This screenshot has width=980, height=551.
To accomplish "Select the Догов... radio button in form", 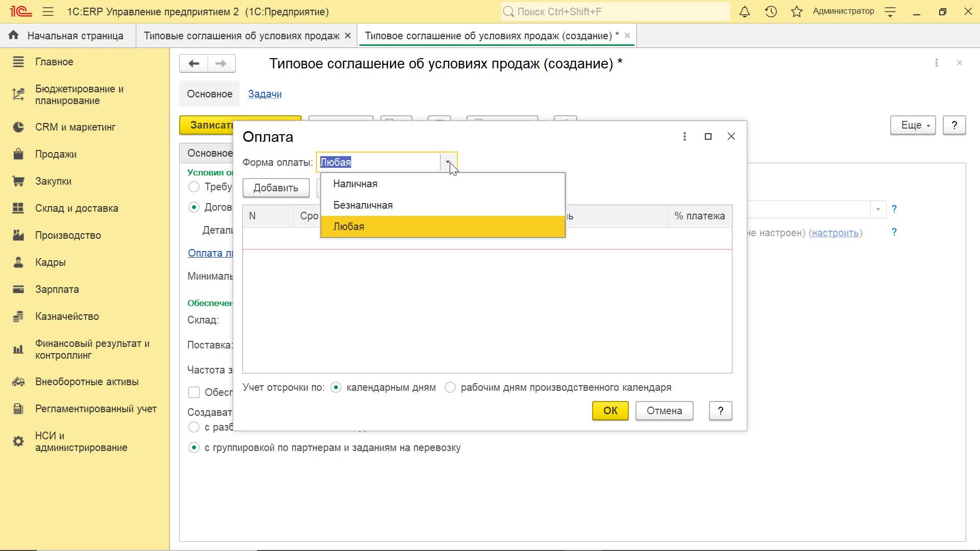I will (194, 207).
